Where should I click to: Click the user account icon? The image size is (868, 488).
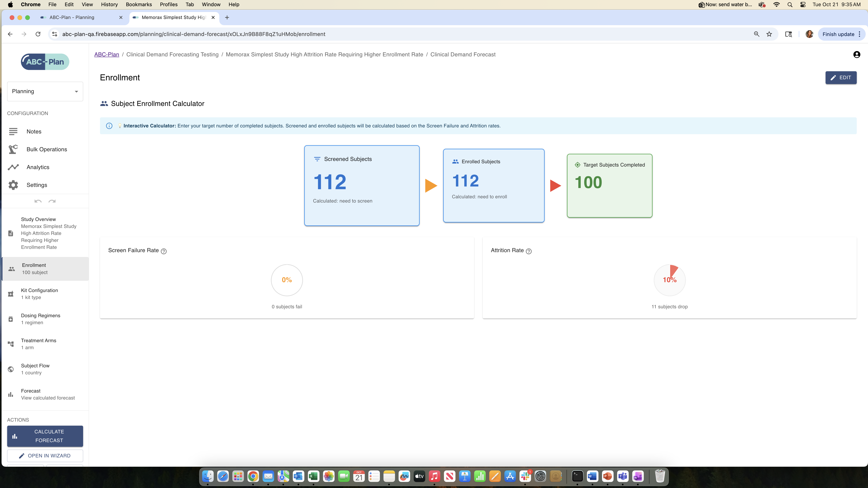pyautogui.click(x=857, y=55)
